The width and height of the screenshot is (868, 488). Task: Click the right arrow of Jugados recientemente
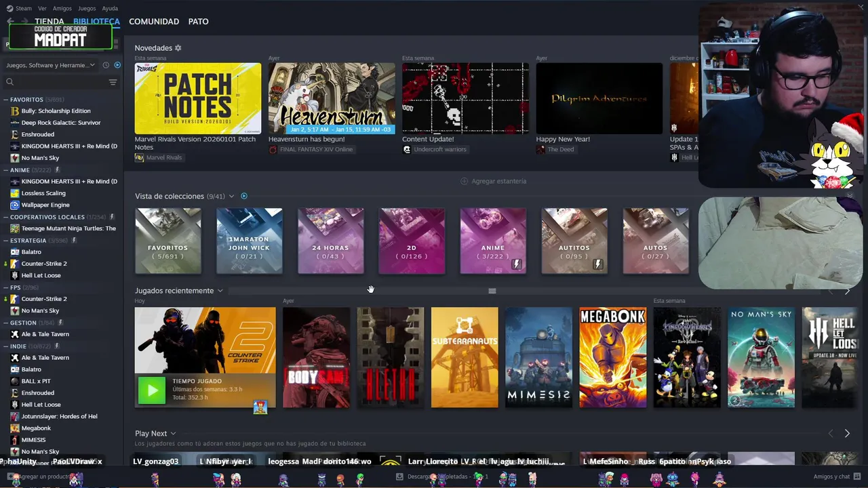(847, 291)
